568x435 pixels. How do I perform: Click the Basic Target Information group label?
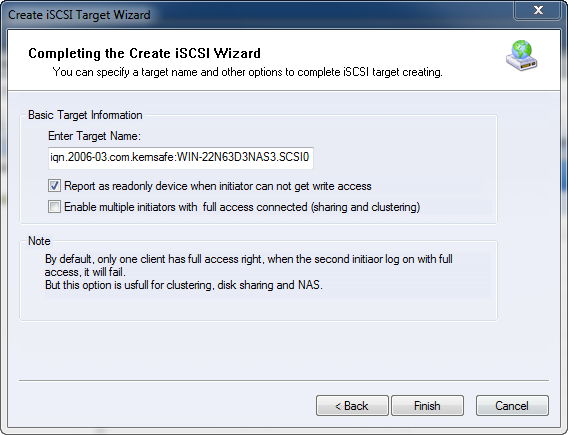coord(85,115)
